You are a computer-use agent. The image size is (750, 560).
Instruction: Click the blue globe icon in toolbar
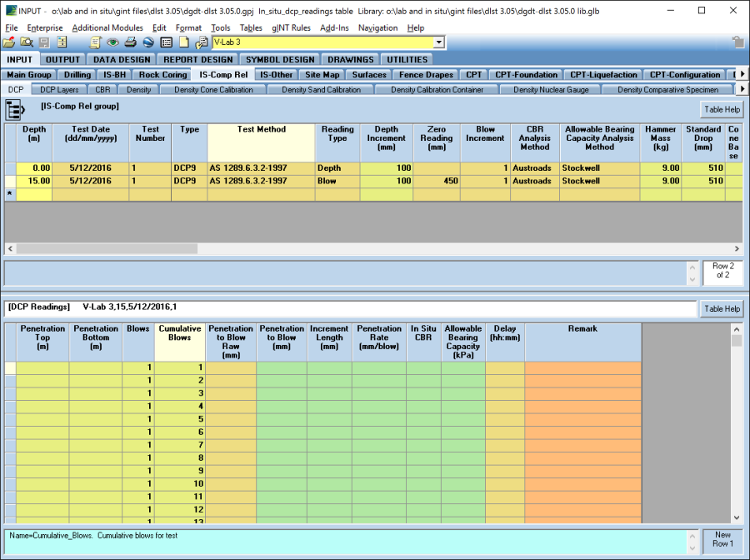point(148,42)
